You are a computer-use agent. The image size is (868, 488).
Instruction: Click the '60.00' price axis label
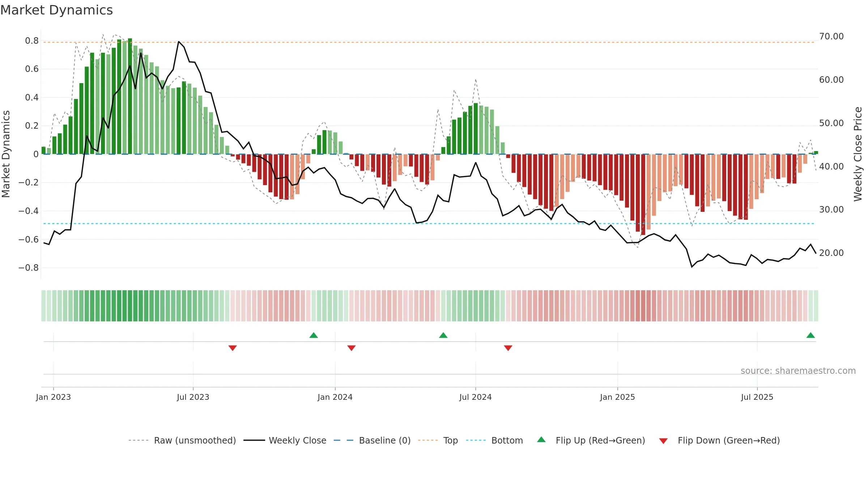(x=831, y=80)
